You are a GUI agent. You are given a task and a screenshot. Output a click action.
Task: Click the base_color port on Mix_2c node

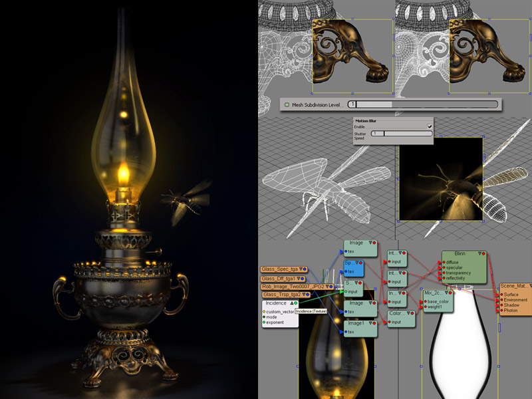point(426,302)
